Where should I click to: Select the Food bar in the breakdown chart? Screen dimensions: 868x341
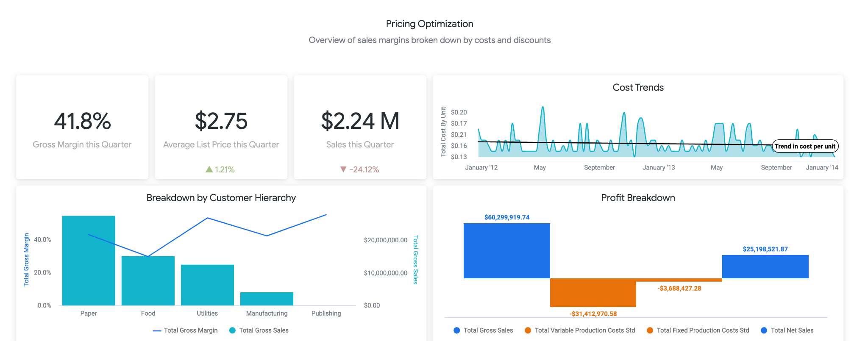point(148,280)
